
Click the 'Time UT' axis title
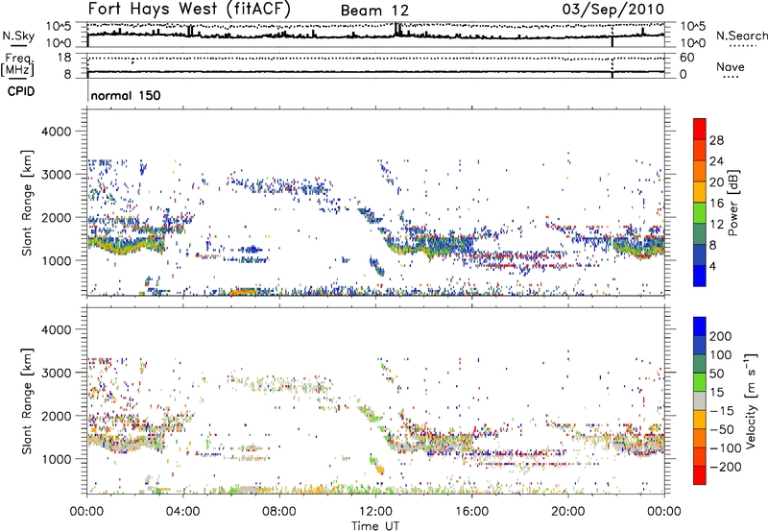pyautogui.click(x=375, y=526)
